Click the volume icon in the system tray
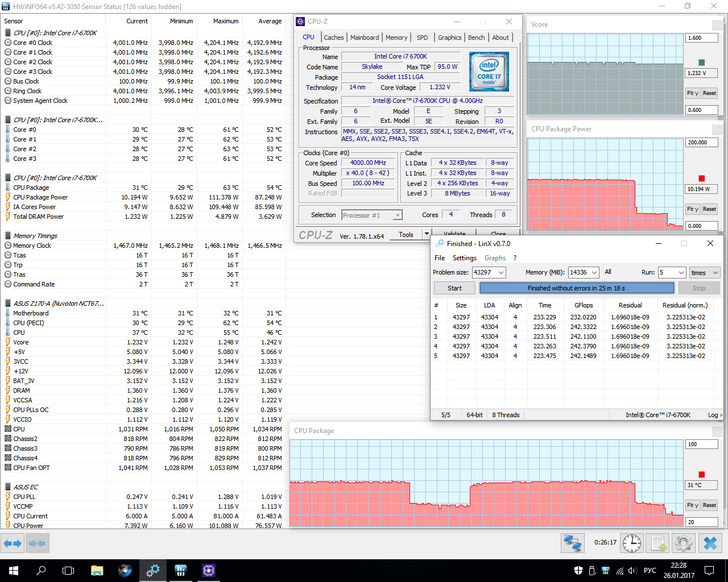The image size is (728, 582). pyautogui.click(x=632, y=571)
